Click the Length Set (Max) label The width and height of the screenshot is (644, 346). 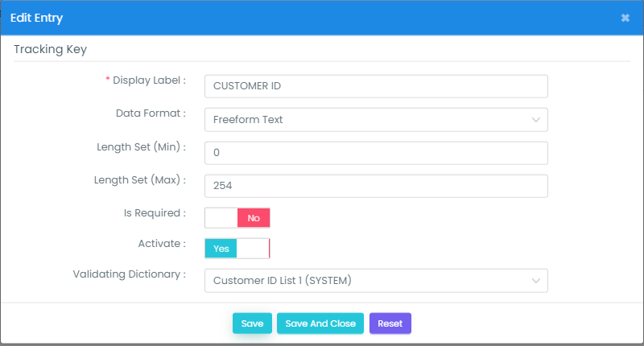140,179
